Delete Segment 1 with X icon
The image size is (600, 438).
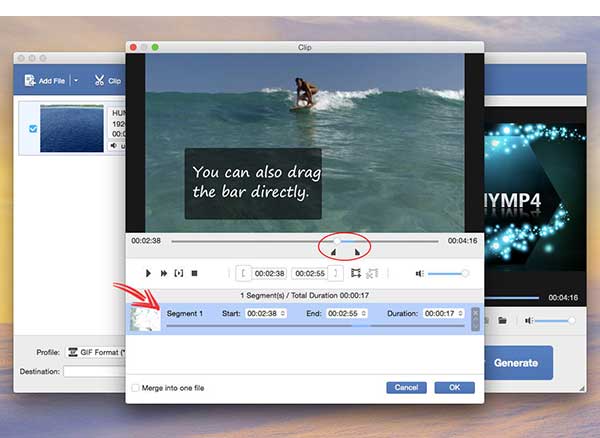[x=475, y=313]
